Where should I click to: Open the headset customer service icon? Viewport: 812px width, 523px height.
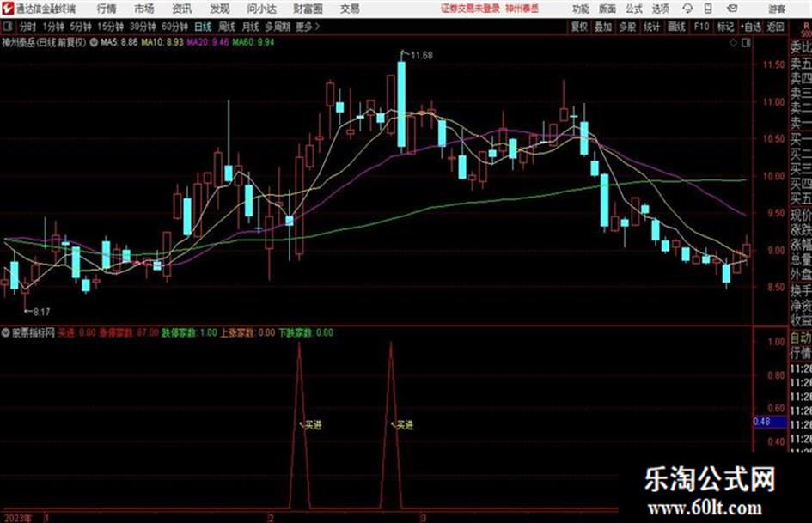coord(687,9)
